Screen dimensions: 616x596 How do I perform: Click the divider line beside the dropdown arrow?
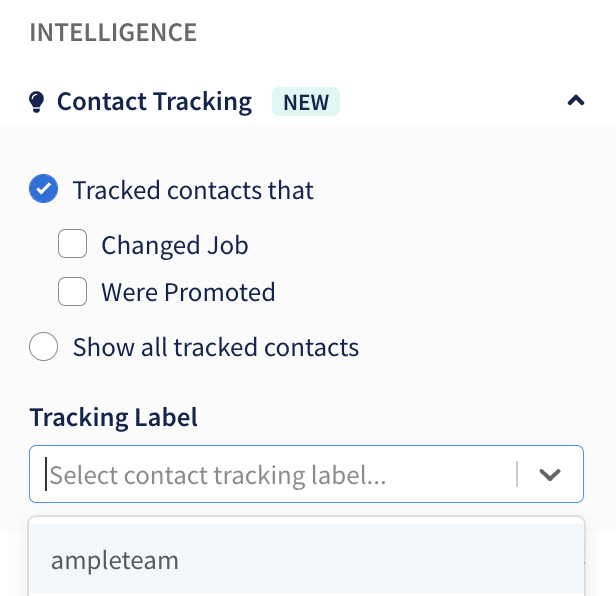[517, 474]
